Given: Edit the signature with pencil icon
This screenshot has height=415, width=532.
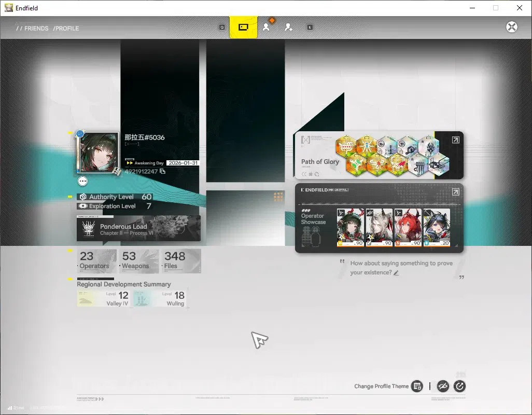Looking at the screenshot, I should pyautogui.click(x=396, y=273).
